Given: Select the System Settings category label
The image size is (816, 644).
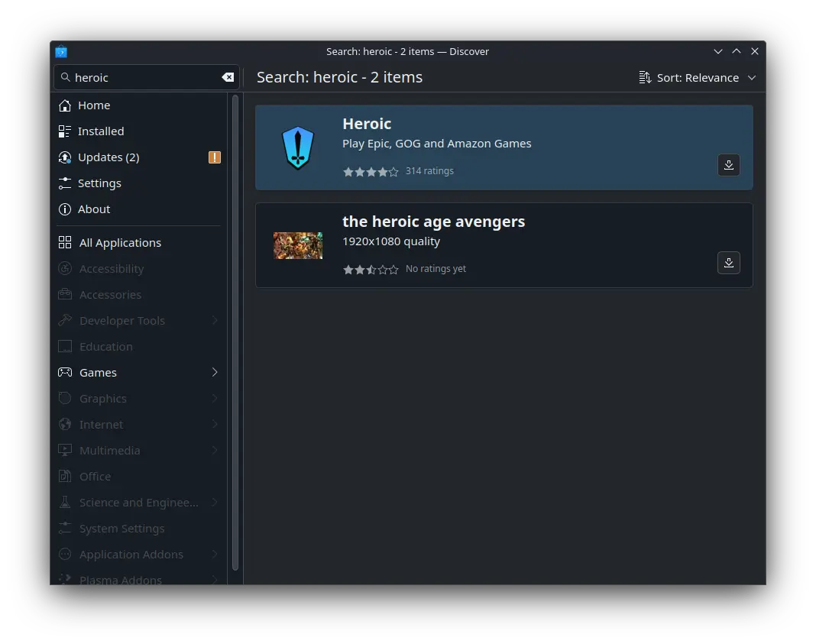Looking at the screenshot, I should [121, 529].
